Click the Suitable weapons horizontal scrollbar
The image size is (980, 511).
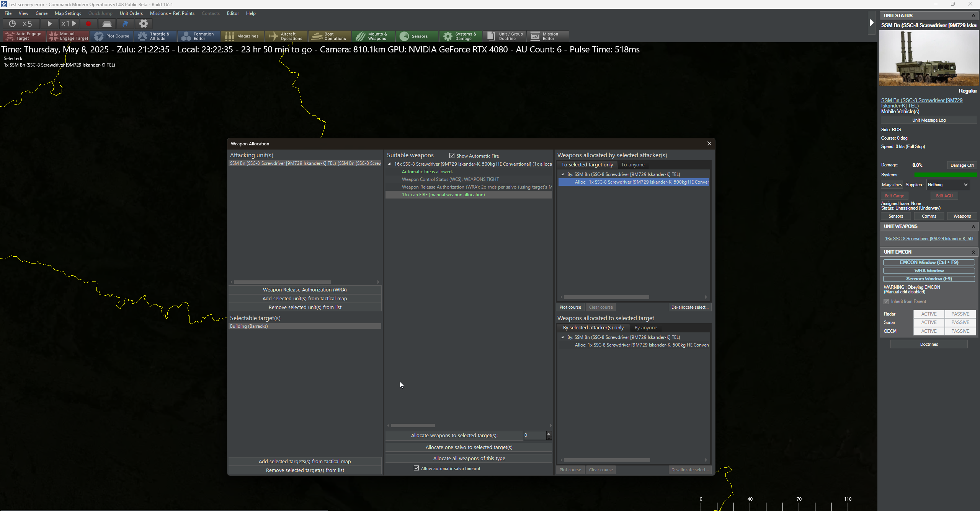click(x=413, y=425)
